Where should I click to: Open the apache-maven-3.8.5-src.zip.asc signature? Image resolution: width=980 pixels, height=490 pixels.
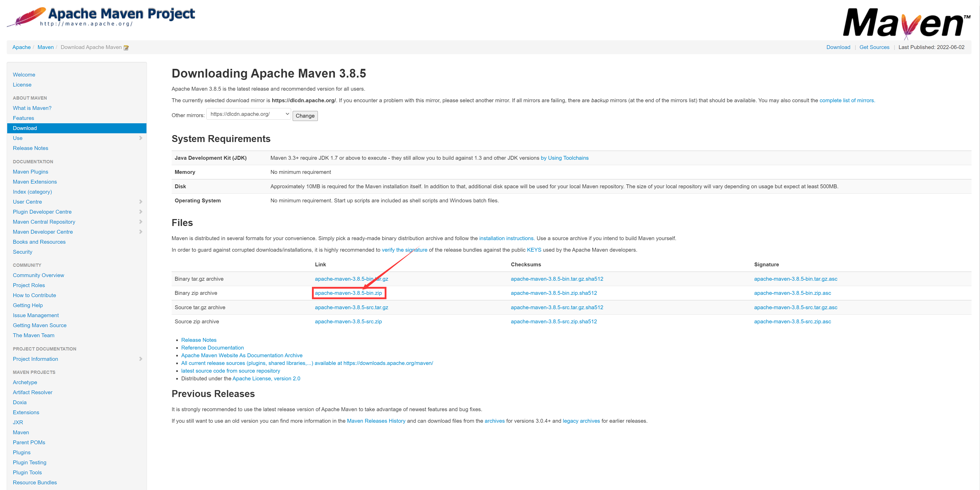(792, 322)
